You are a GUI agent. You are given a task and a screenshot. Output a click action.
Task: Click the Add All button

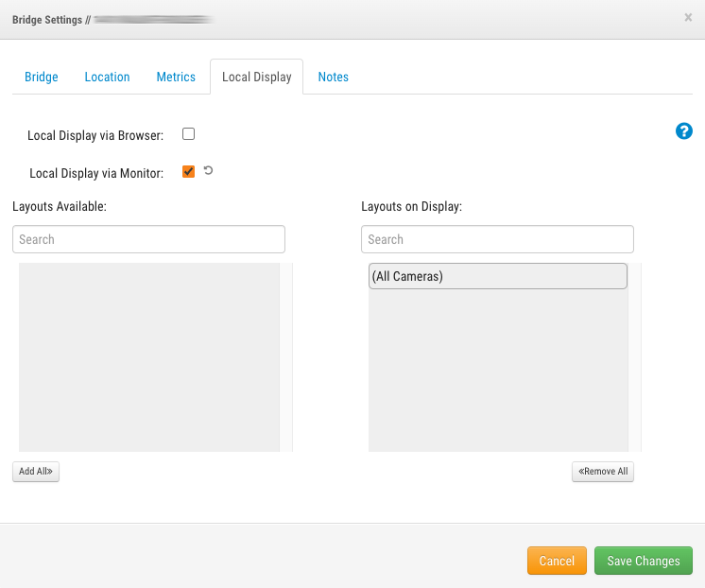tap(36, 472)
